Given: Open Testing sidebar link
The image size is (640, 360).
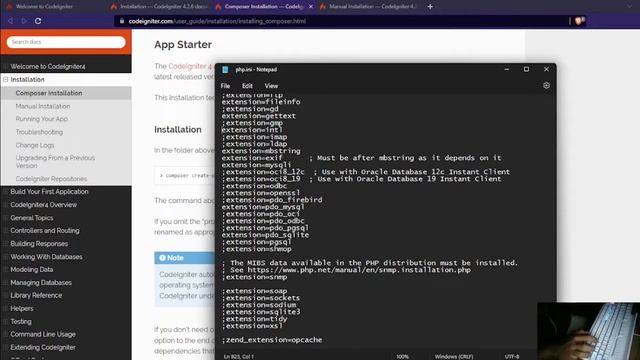Looking at the screenshot, I should 21,321.
